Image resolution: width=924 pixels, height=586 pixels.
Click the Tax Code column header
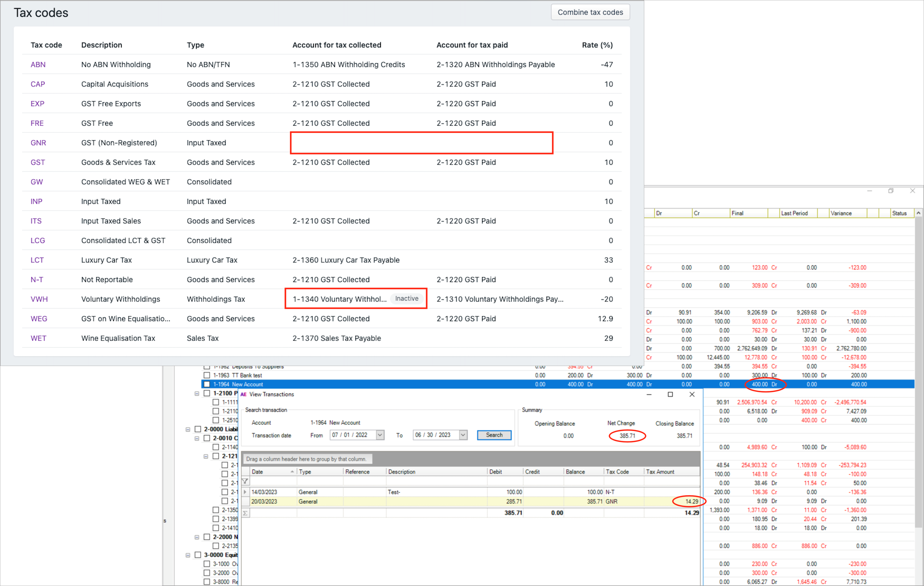(617, 472)
